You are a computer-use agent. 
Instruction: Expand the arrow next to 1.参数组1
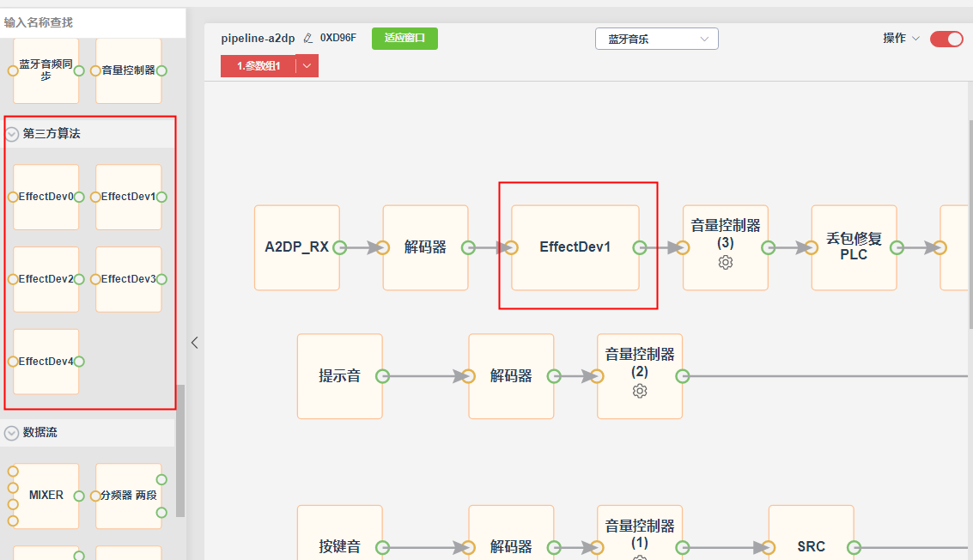[307, 66]
